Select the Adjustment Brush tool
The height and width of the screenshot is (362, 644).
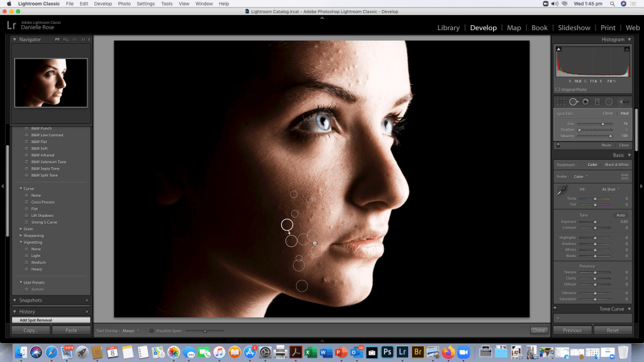click(623, 102)
